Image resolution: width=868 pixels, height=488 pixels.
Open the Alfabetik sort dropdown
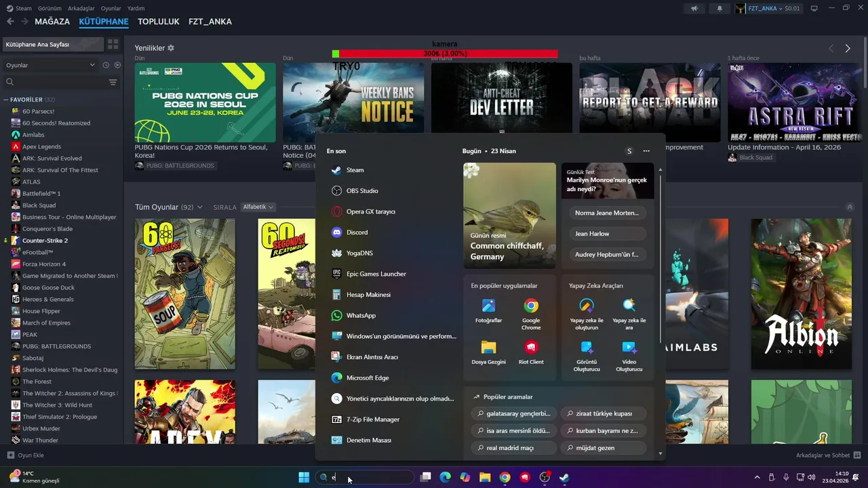258,207
